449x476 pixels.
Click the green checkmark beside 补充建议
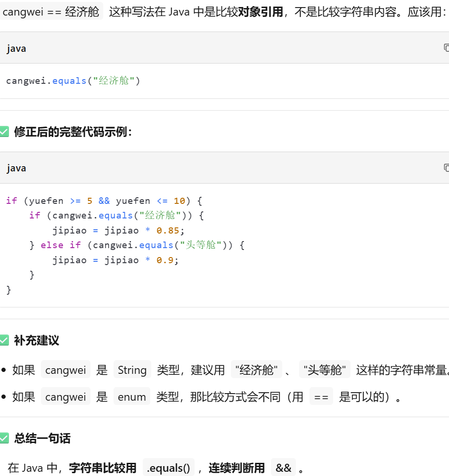click(5, 340)
